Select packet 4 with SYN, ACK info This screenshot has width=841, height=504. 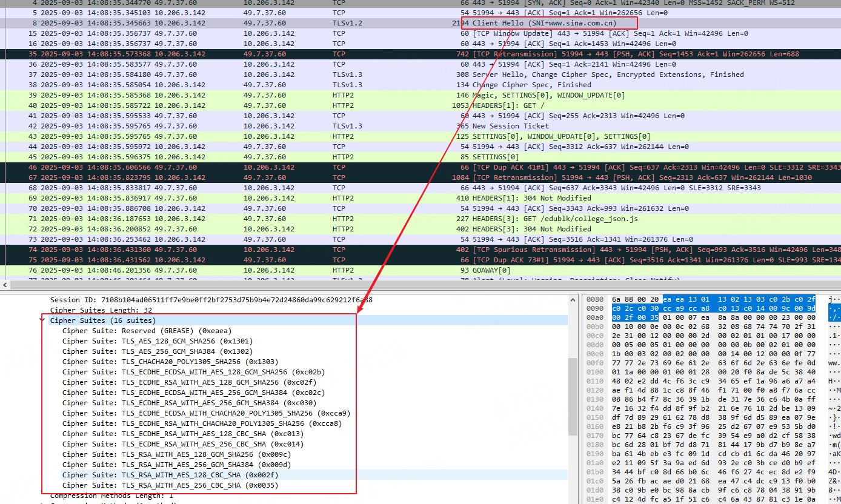420,2
